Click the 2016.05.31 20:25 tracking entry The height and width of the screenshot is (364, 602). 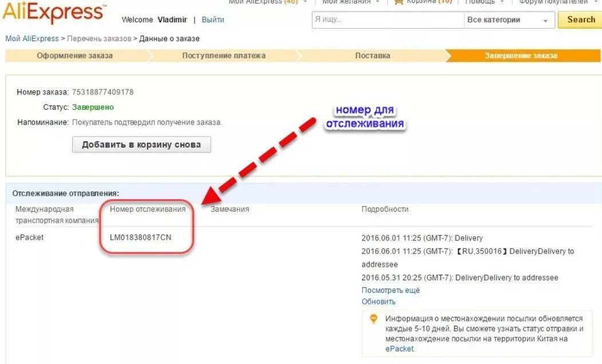460,278
